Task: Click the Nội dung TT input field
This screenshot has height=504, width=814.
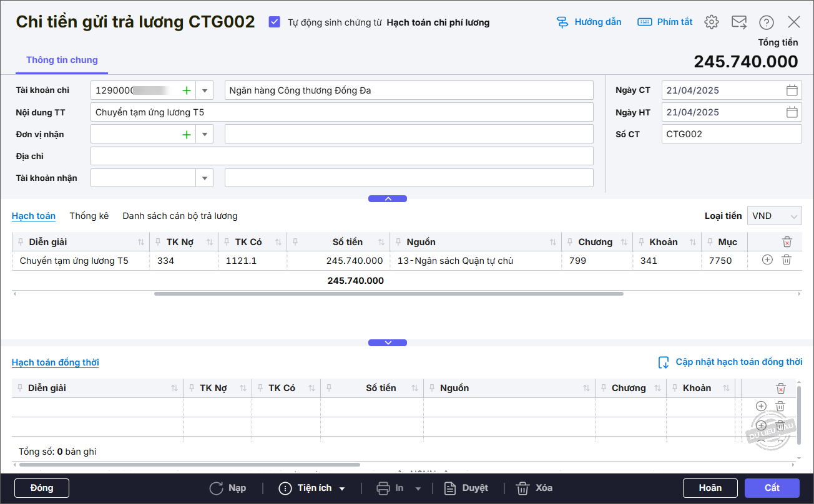Action: pyautogui.click(x=342, y=112)
